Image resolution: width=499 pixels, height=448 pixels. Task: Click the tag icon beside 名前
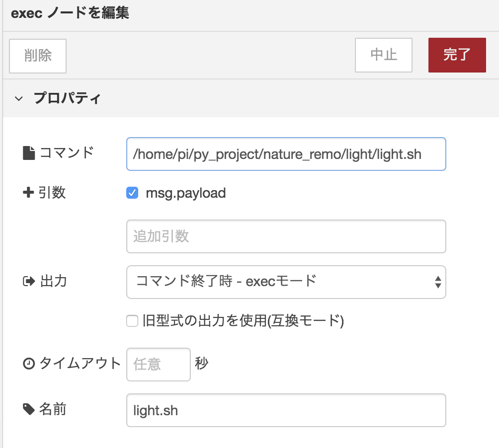point(29,409)
